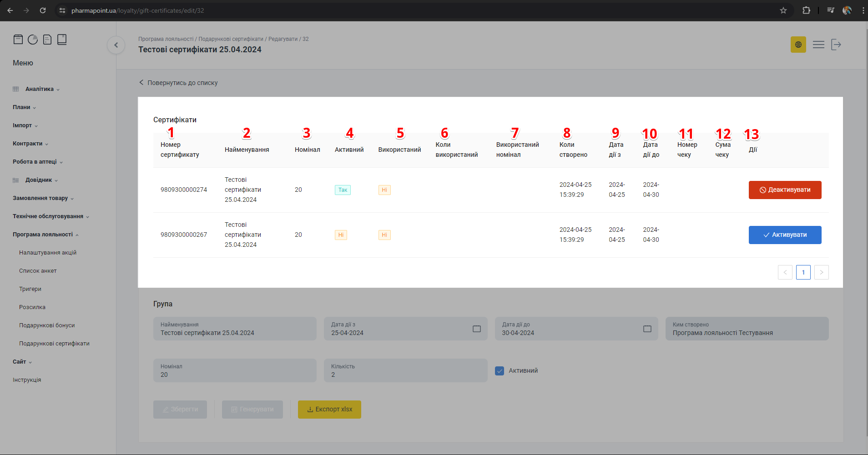Bookmark this page with the star icon
Image resolution: width=868 pixels, height=455 pixels.
click(783, 10)
